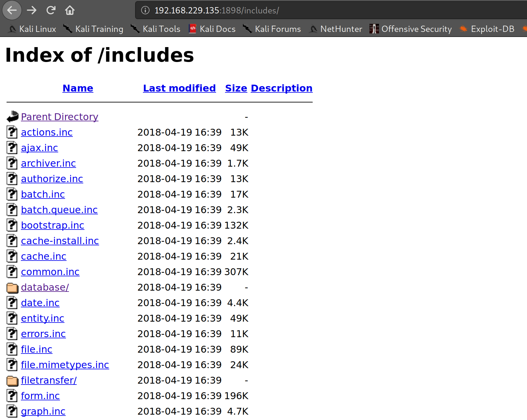Screen dimensions: 527x420
Task: Click the file icon next to actions.inc
Action: [x=12, y=132]
